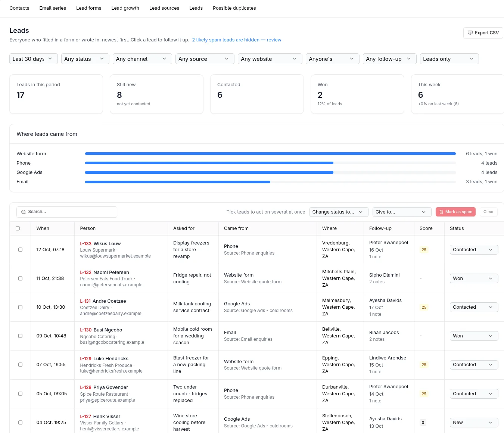The width and height of the screenshot is (504, 433).
Task: Click the Still new summary card
Action: (x=156, y=94)
